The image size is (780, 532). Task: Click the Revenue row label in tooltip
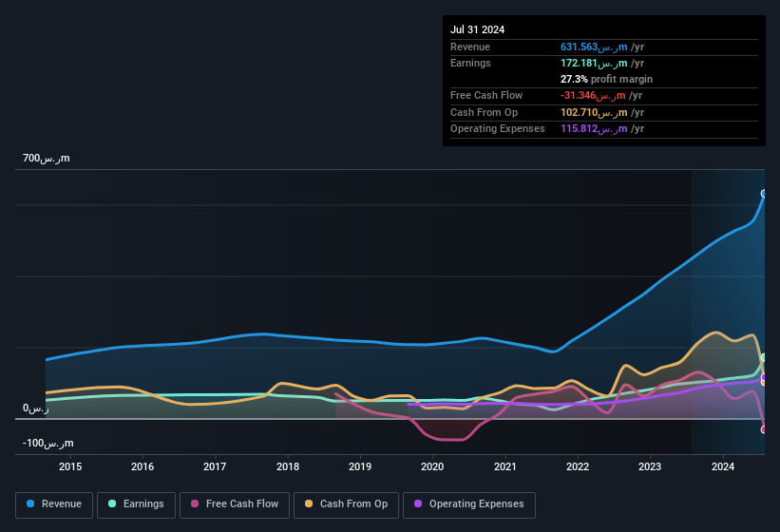tap(470, 47)
